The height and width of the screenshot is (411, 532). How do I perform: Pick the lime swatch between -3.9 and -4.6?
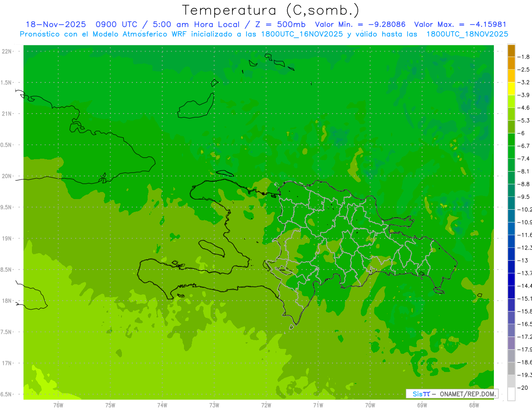[x=511, y=101]
